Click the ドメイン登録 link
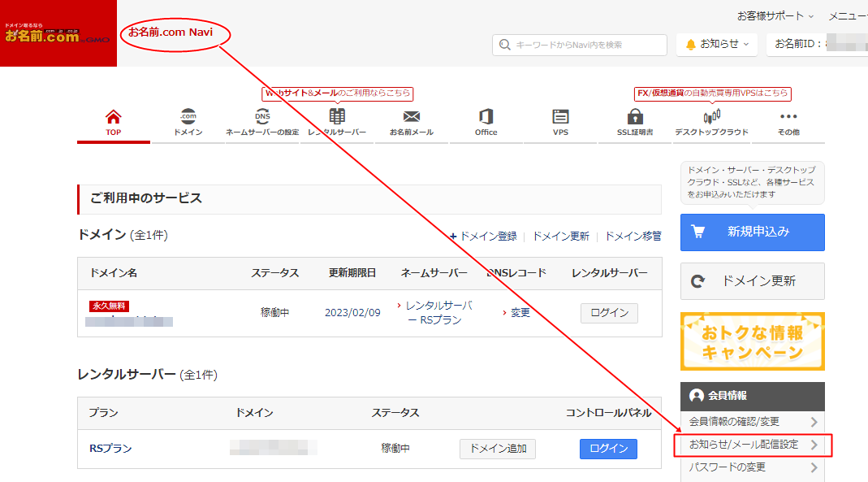This screenshot has height=482, width=868. tap(488, 237)
